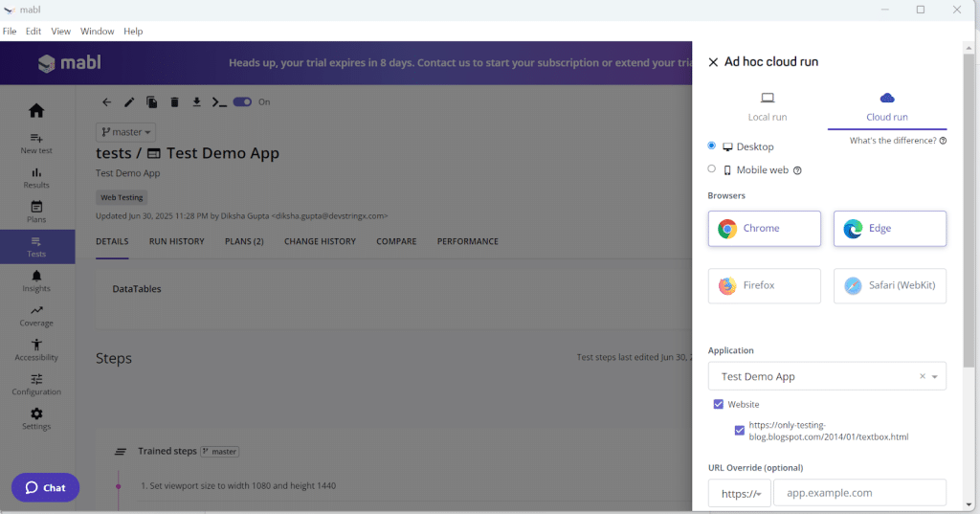The height and width of the screenshot is (514, 980).
Task: Select the Mobile web radio button
Action: (x=711, y=168)
